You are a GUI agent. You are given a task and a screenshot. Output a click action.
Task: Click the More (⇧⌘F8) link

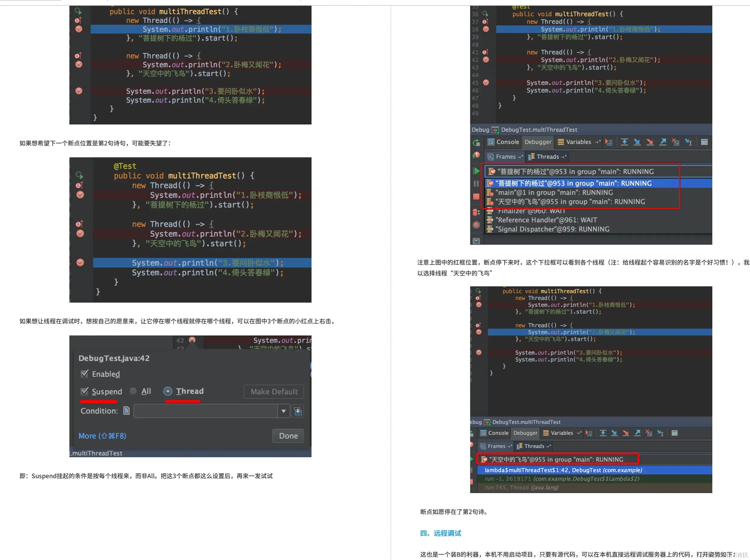103,436
